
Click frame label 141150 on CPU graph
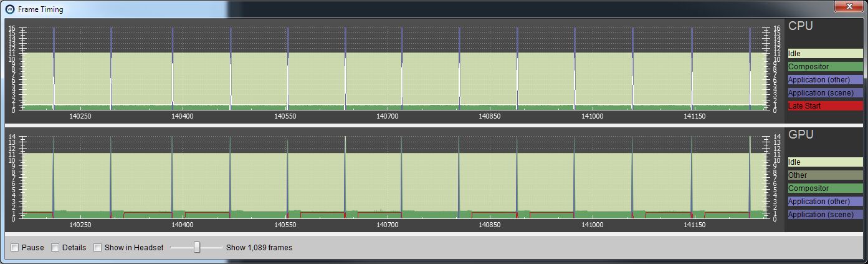point(694,117)
